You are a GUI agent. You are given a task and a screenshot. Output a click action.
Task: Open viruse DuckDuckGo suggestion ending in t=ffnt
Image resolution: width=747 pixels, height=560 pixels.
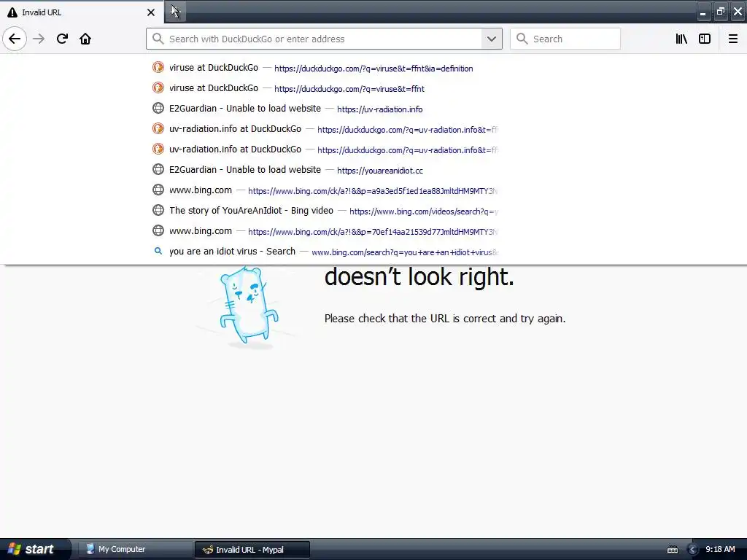[x=325, y=88]
